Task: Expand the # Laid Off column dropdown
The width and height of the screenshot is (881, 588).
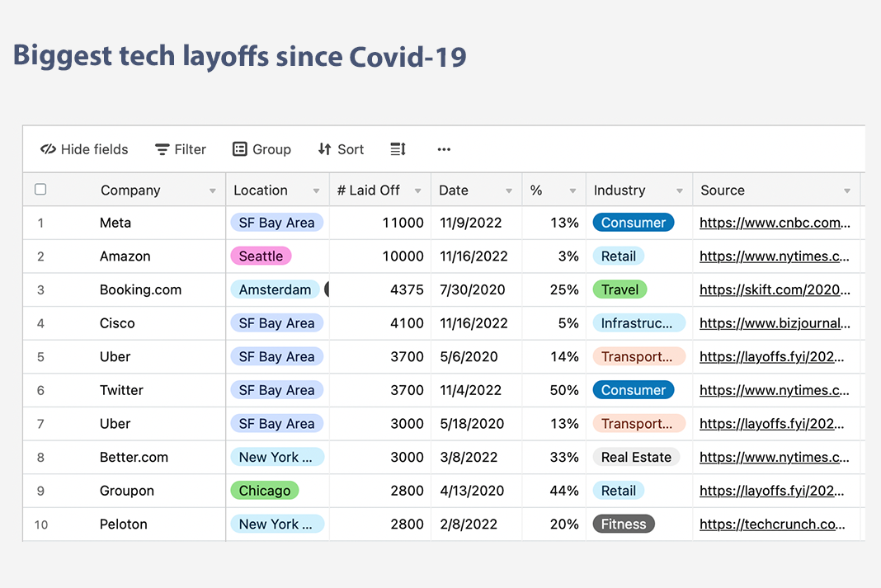Action: (418, 191)
